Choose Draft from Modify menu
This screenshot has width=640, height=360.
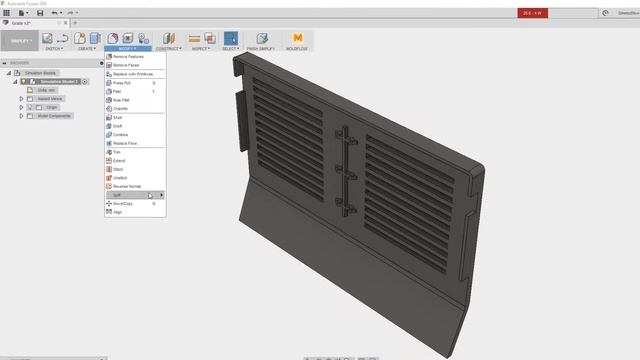pos(135,126)
